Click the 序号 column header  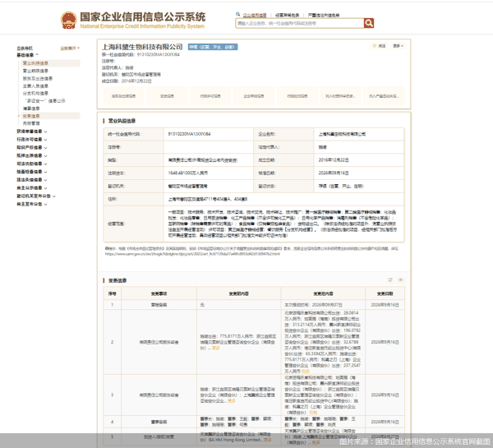[x=113, y=293]
